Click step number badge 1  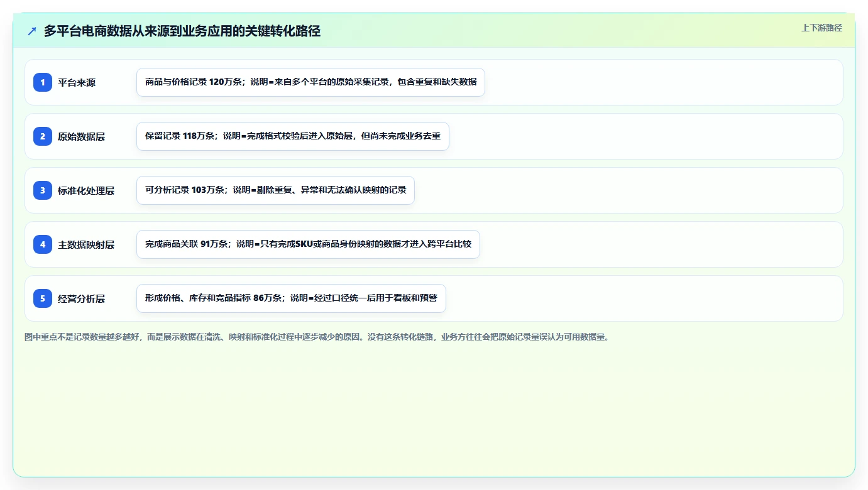(x=43, y=82)
